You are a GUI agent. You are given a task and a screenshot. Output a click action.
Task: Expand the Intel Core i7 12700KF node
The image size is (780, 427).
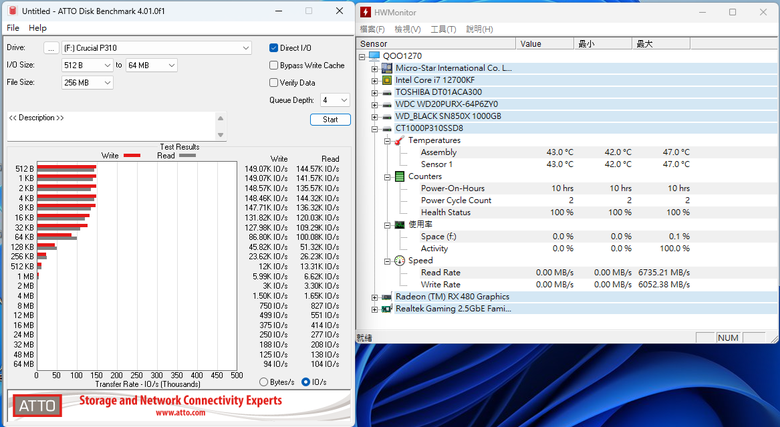[374, 80]
